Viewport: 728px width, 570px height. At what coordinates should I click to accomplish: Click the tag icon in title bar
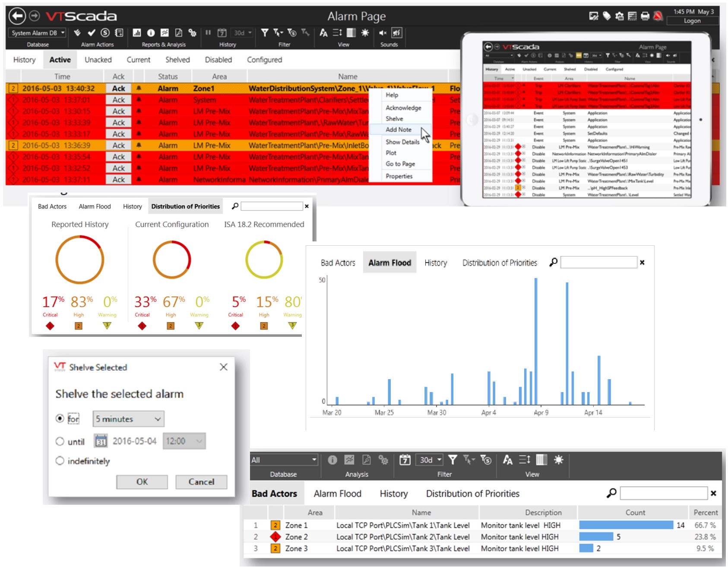coord(607,16)
